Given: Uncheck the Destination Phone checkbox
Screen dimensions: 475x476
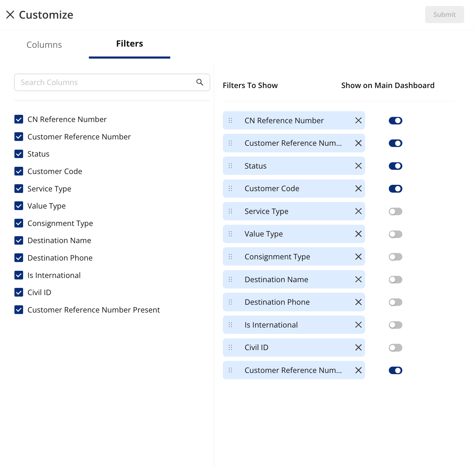Looking at the screenshot, I should pyautogui.click(x=19, y=258).
